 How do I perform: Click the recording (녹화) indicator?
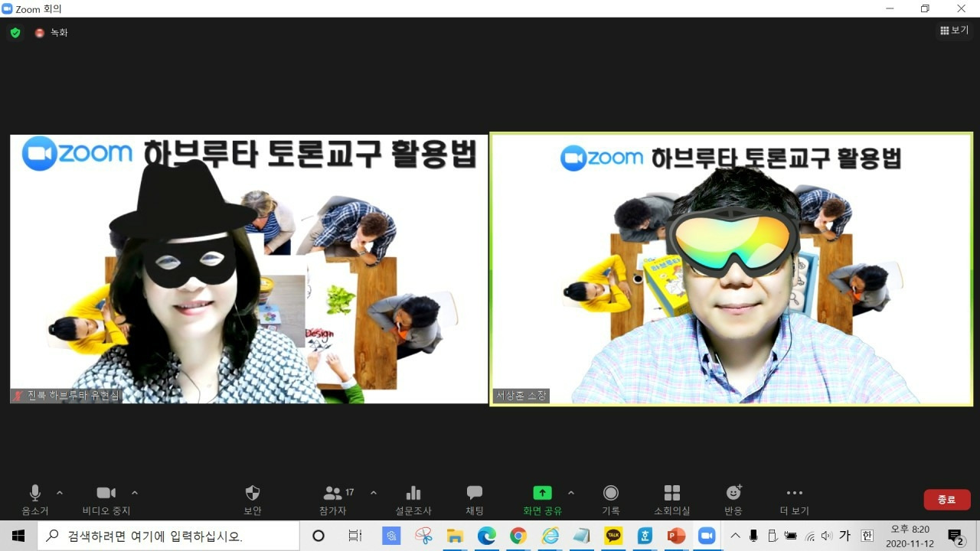[x=51, y=33]
